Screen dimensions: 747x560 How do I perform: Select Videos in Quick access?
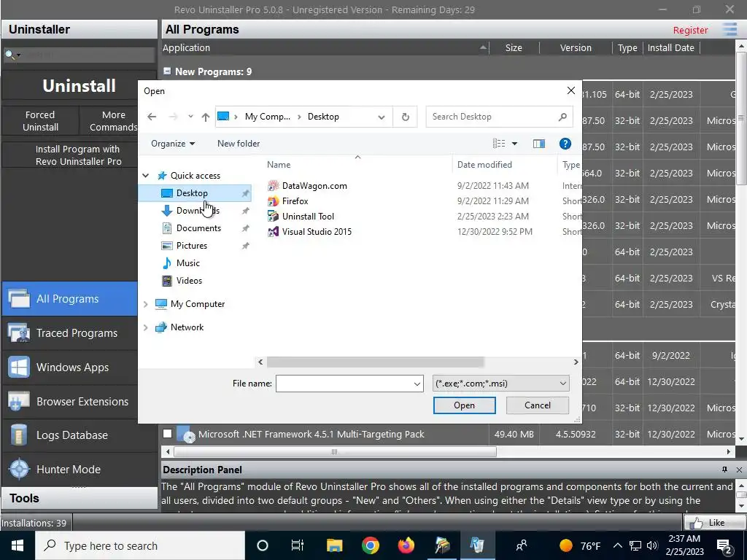pos(189,281)
